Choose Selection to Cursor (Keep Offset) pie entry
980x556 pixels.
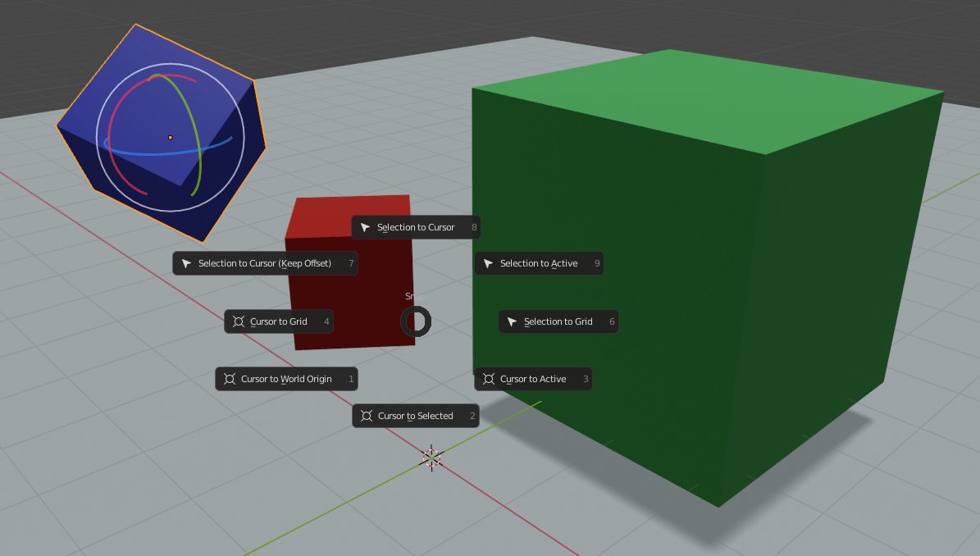(265, 264)
